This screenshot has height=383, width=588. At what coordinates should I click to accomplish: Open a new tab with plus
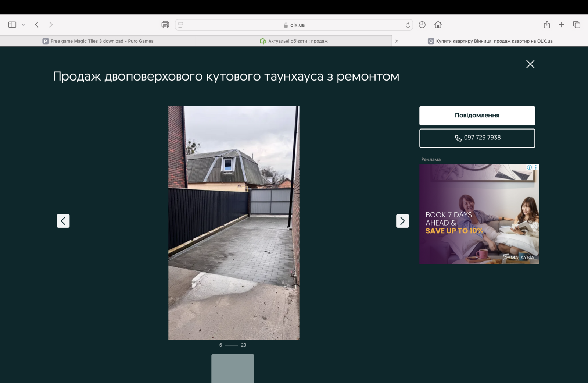point(561,25)
